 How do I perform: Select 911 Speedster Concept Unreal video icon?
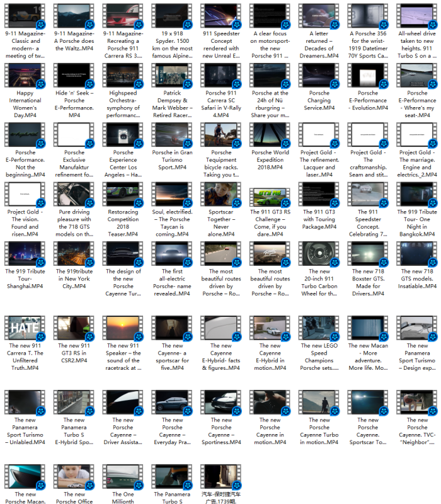pos(221,16)
